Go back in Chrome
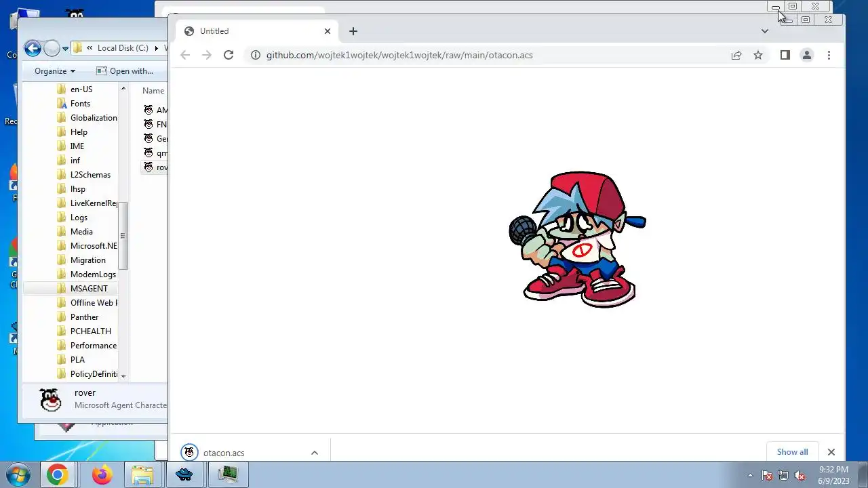 (x=185, y=55)
